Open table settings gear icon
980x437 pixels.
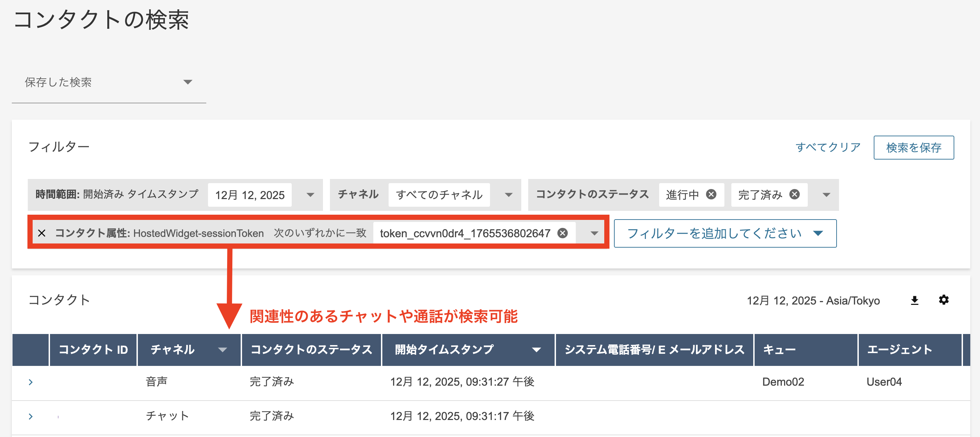(944, 300)
